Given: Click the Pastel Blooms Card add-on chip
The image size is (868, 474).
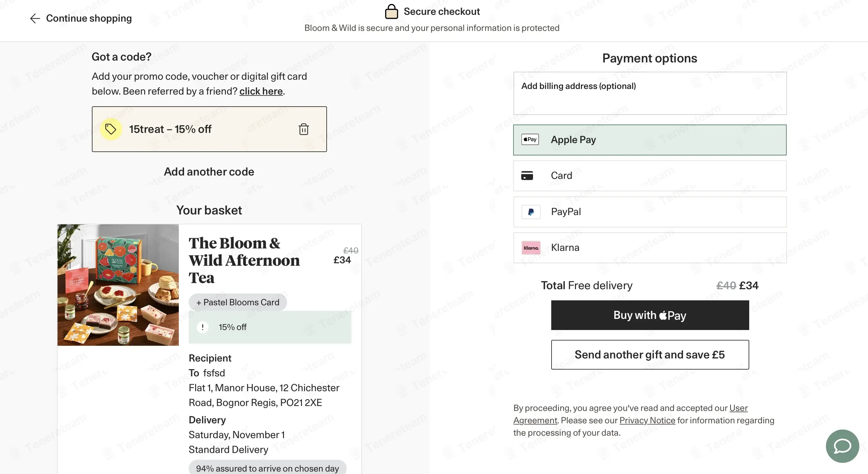Looking at the screenshot, I should pyautogui.click(x=238, y=302).
